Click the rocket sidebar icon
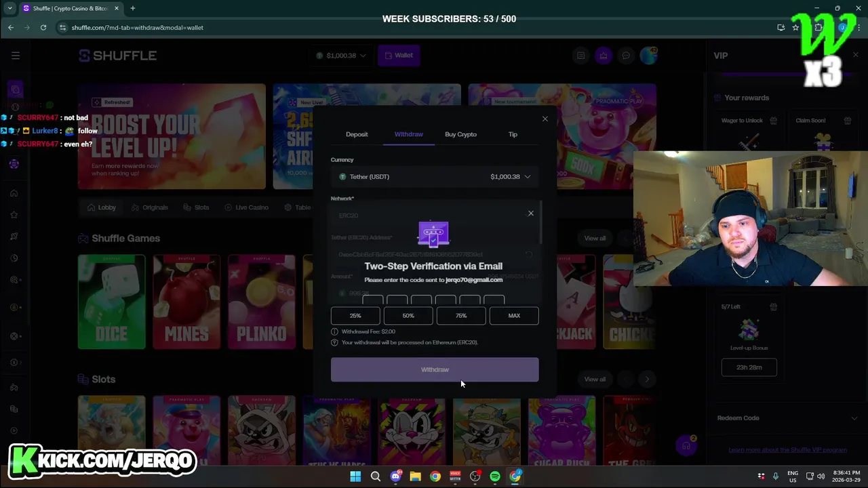 (14, 237)
